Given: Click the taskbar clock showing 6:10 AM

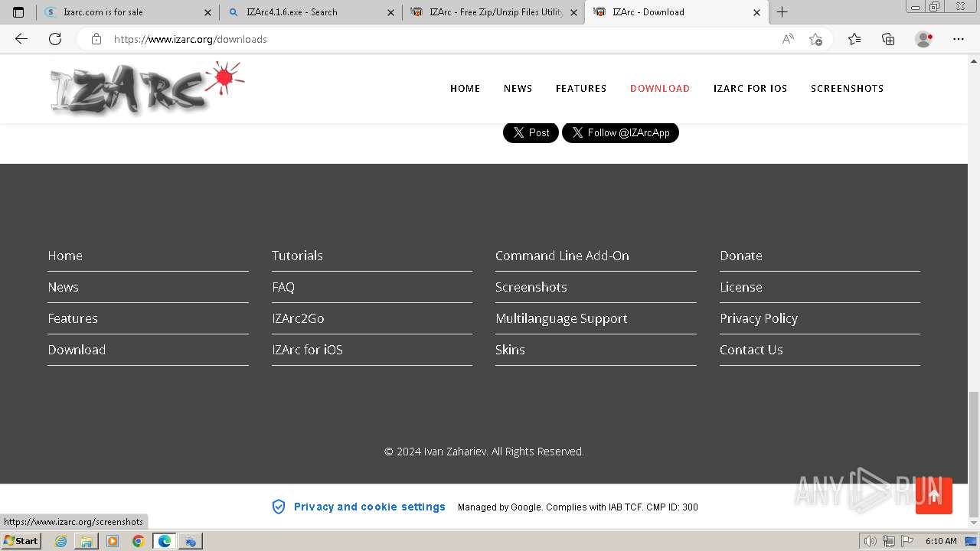Looking at the screenshot, I should tap(941, 541).
